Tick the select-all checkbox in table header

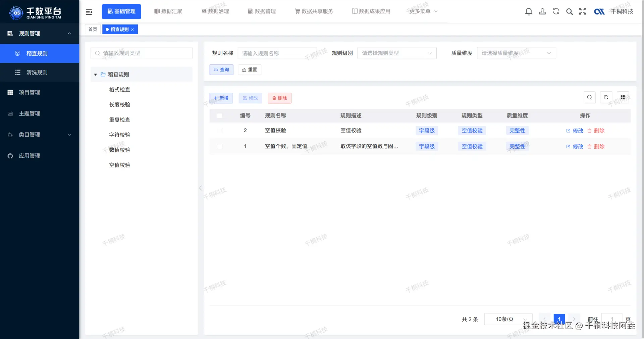pyautogui.click(x=220, y=115)
